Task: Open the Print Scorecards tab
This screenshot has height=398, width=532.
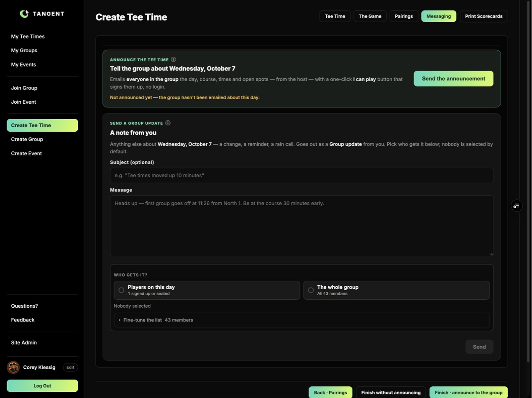Action: click(x=484, y=16)
